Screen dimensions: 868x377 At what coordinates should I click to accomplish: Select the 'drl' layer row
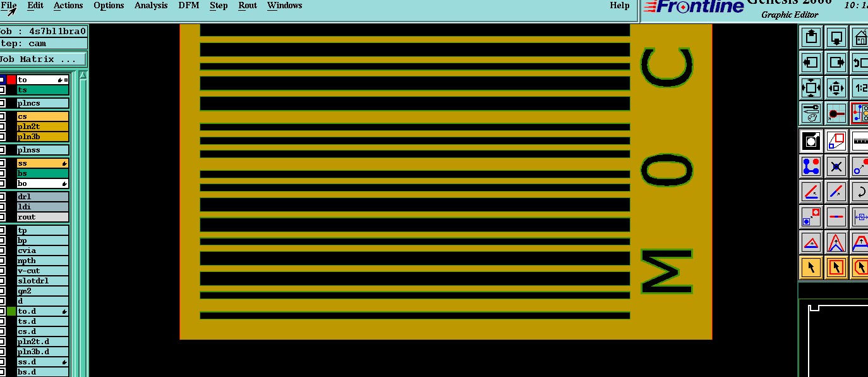coord(42,197)
